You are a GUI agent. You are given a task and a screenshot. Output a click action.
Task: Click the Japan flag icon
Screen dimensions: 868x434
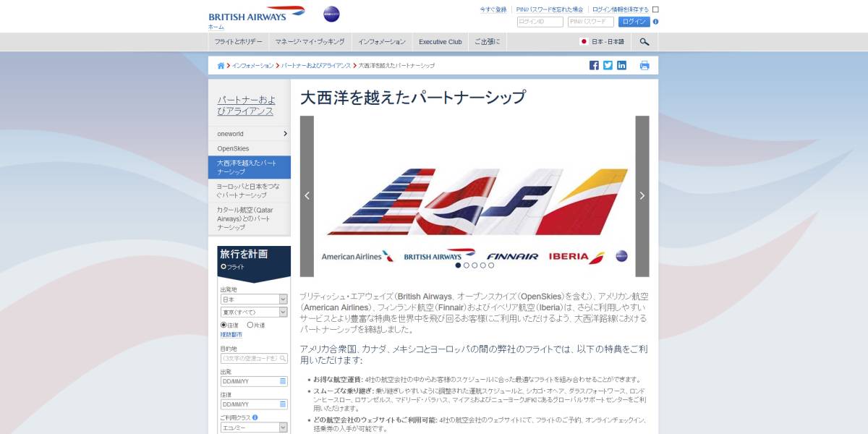point(584,42)
